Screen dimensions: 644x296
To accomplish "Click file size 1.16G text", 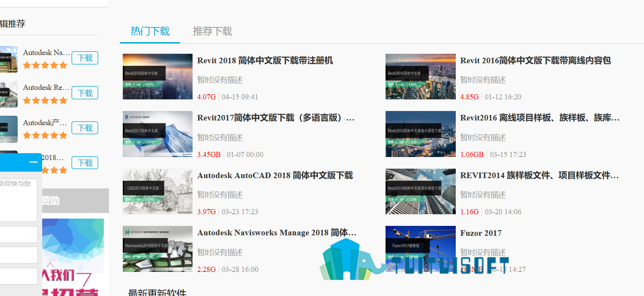I will pyautogui.click(x=469, y=212).
